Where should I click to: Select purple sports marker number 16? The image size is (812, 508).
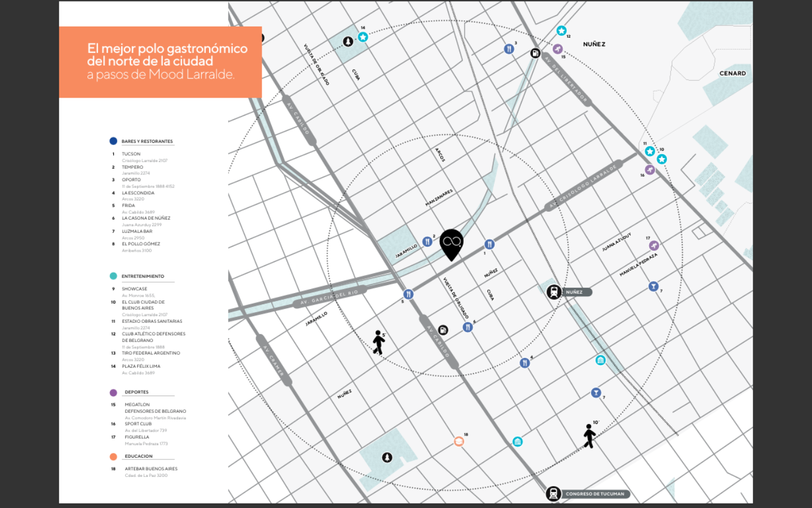pyautogui.click(x=650, y=169)
